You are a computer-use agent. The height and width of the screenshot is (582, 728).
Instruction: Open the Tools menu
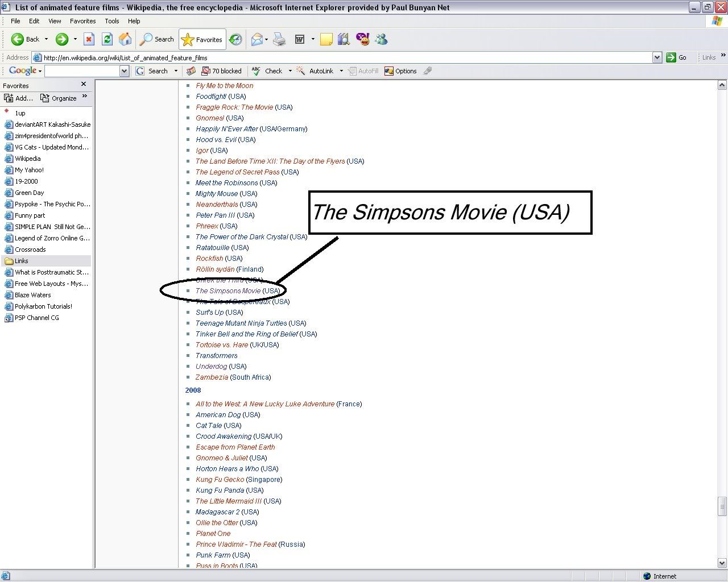coord(112,21)
